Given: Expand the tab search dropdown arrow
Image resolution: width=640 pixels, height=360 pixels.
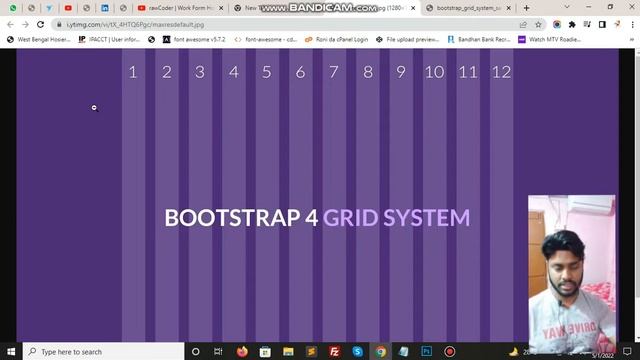Looking at the screenshot, I should pos(567,7).
